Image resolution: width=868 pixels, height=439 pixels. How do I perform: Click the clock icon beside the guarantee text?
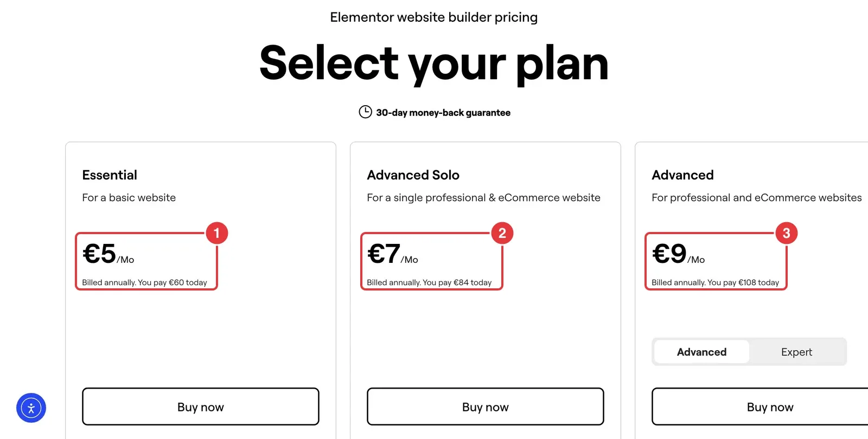[365, 112]
